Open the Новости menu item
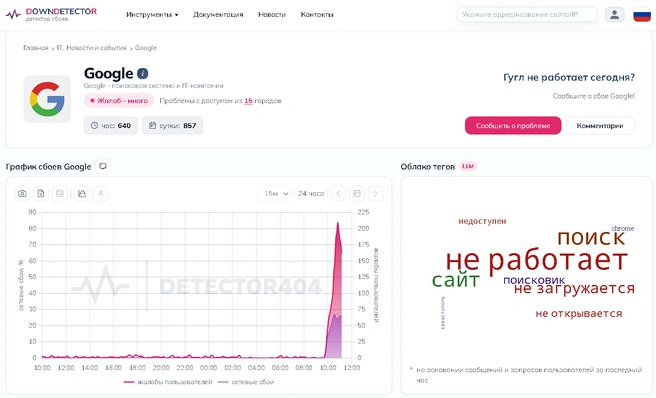The image size is (656, 398). 272,15
